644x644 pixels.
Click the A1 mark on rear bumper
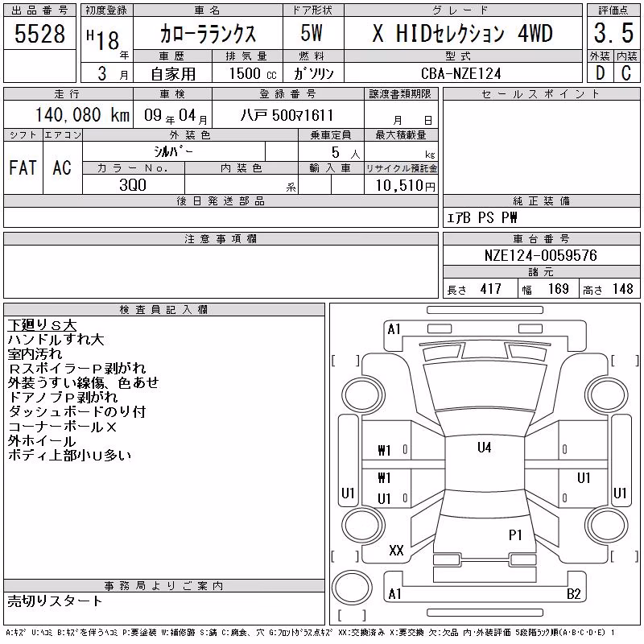point(394,594)
